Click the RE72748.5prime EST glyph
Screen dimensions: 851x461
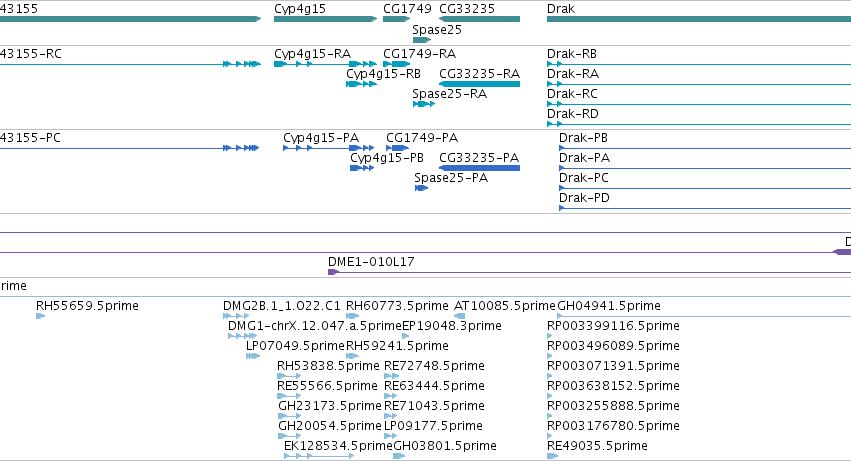391,376
